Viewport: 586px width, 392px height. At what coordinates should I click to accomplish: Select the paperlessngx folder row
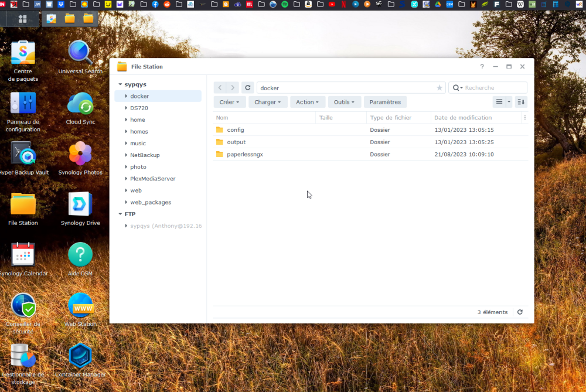click(x=370, y=154)
